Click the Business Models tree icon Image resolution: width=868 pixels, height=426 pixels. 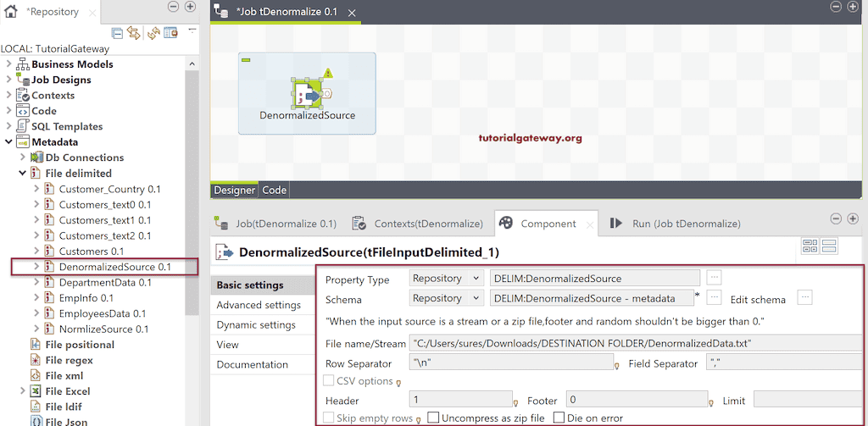pos(23,64)
